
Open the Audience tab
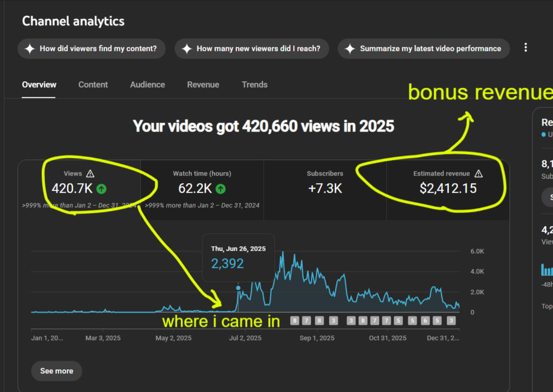pos(147,85)
